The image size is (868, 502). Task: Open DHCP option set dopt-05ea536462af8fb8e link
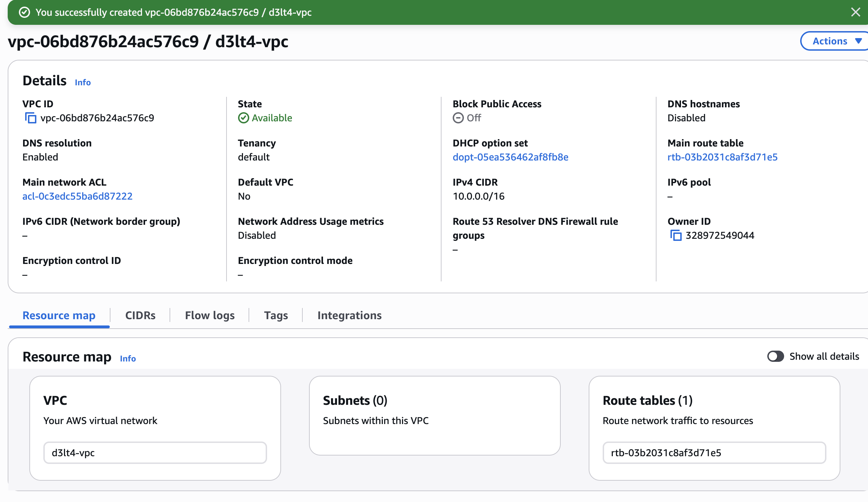[510, 157]
